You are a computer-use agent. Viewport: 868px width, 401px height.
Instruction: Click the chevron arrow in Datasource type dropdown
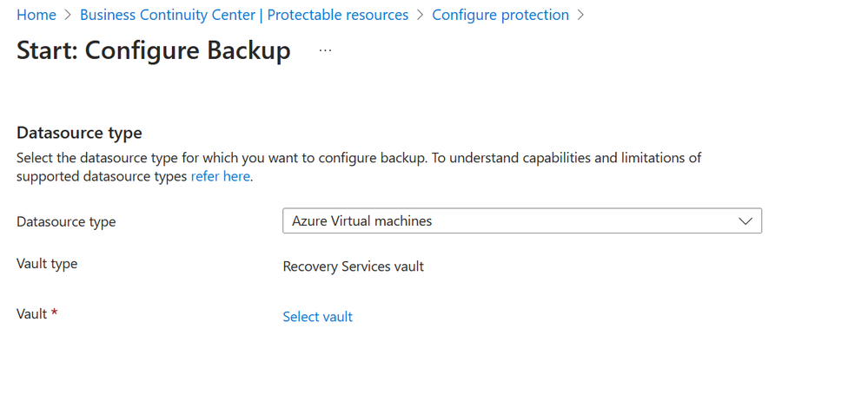coord(745,221)
